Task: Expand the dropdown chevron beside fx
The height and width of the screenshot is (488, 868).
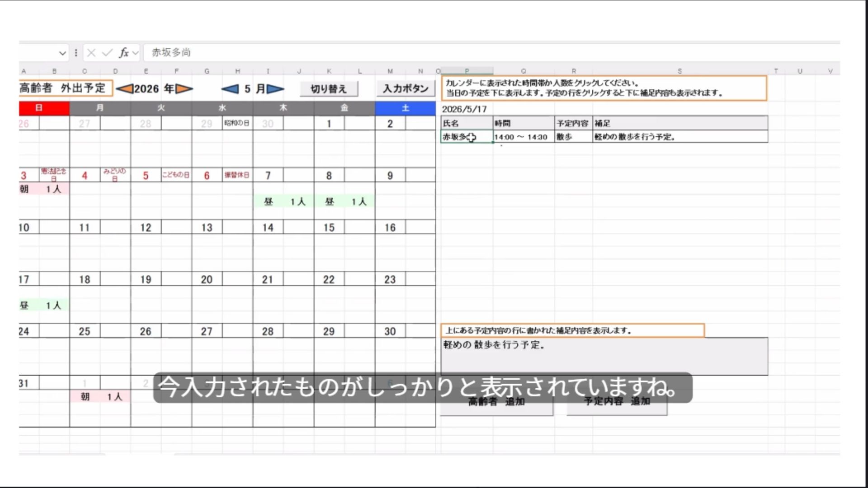Action: 135,53
